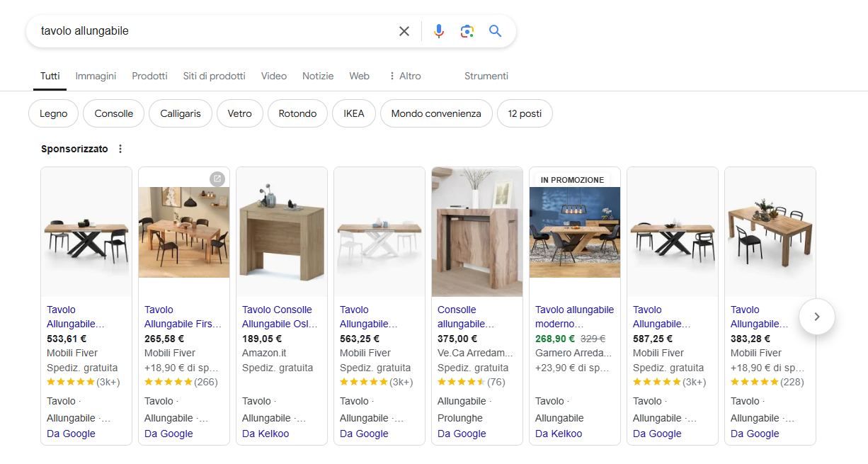Click the IN PROMOZIONE badge

pos(572,180)
